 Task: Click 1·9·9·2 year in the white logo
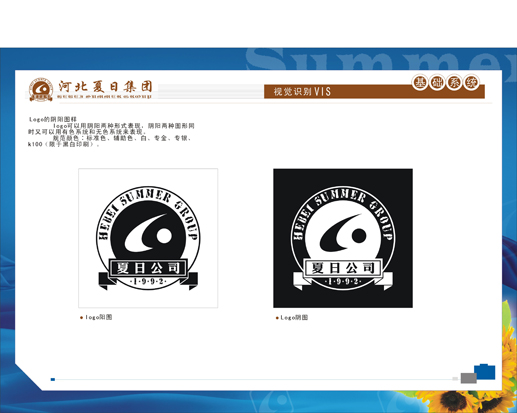148,282
